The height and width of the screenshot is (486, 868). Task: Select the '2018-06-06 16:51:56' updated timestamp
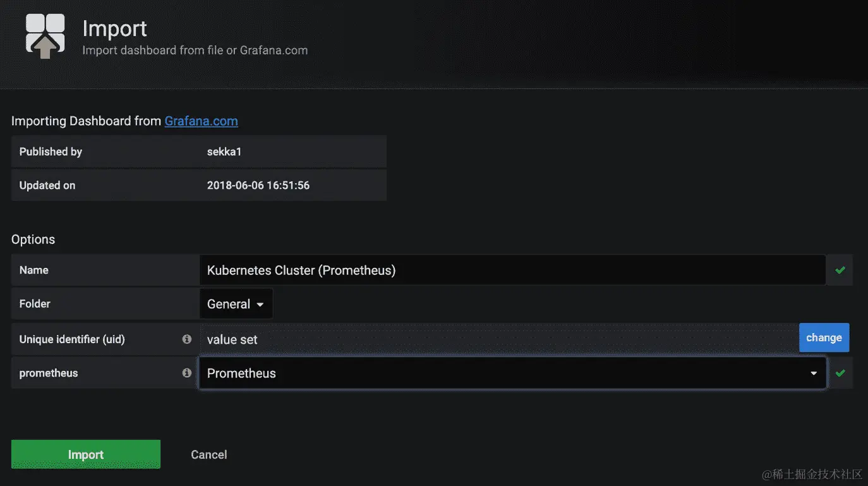(x=258, y=185)
